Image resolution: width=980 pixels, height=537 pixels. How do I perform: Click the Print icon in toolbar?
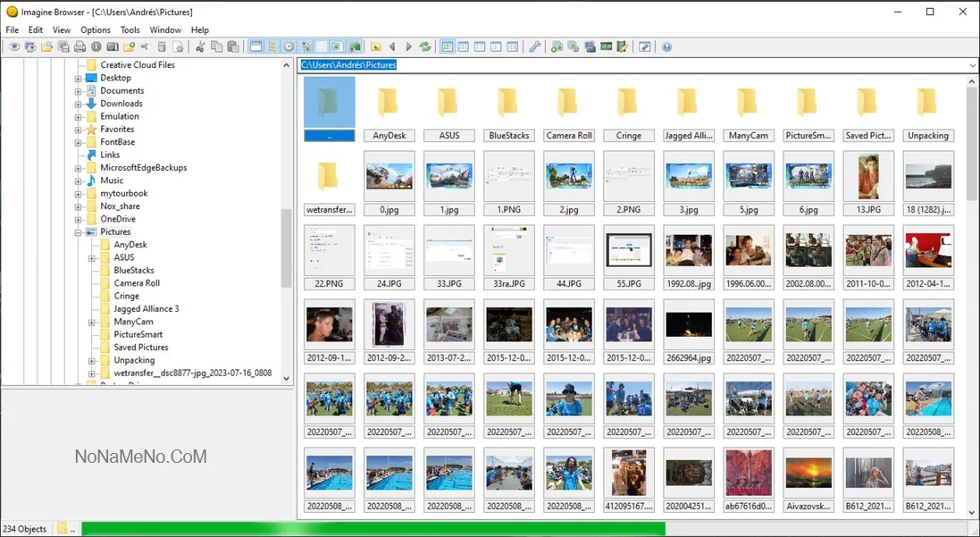pos(80,47)
